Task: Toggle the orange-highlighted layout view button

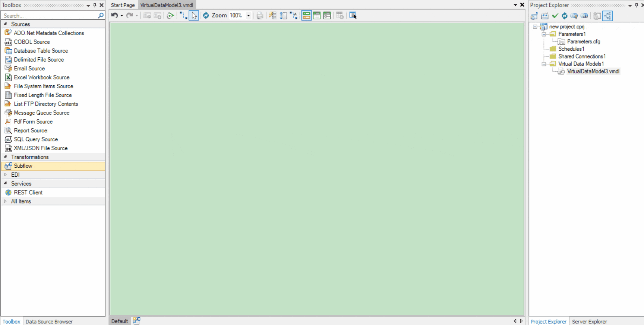Action: pyautogui.click(x=306, y=15)
